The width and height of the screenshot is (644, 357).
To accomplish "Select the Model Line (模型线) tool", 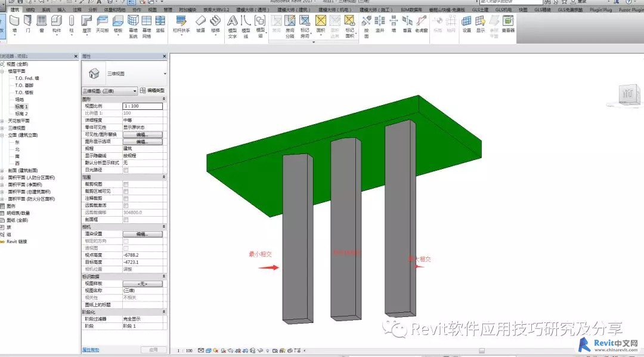I will click(246, 26).
